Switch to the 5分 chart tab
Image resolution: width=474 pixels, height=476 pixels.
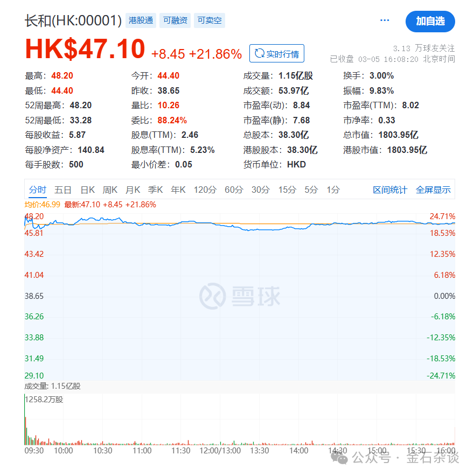click(x=311, y=190)
